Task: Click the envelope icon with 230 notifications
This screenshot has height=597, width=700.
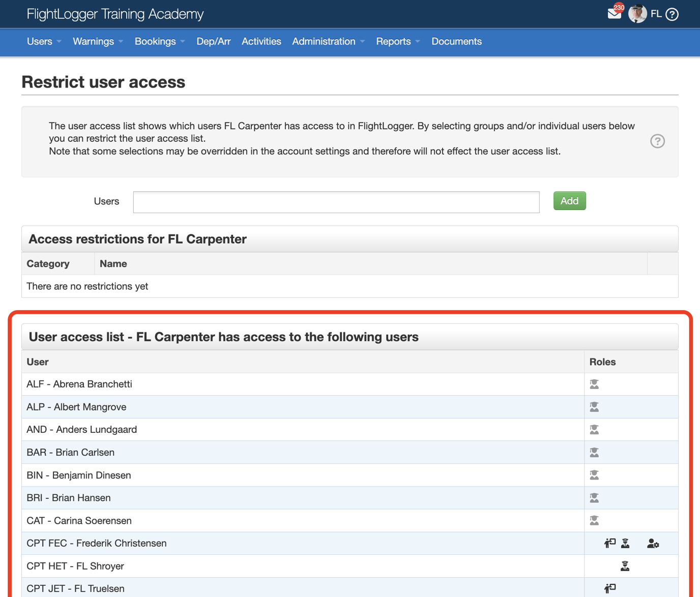Action: tap(614, 12)
